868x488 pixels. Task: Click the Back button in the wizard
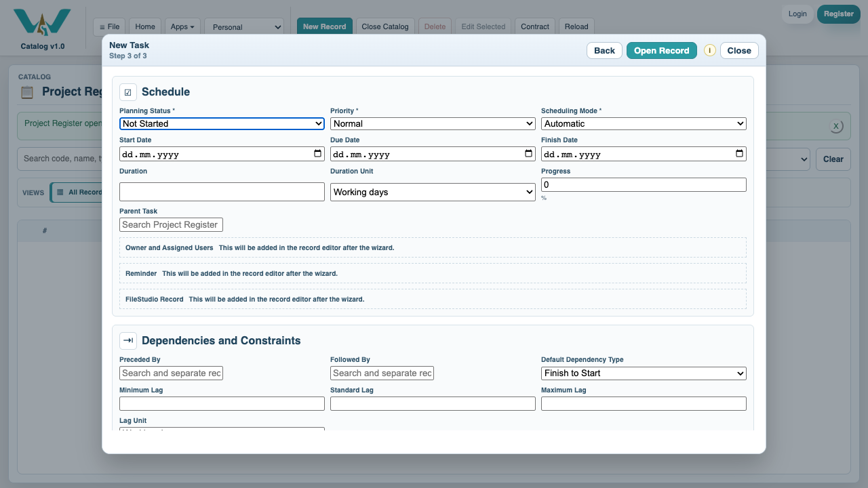[604, 51]
